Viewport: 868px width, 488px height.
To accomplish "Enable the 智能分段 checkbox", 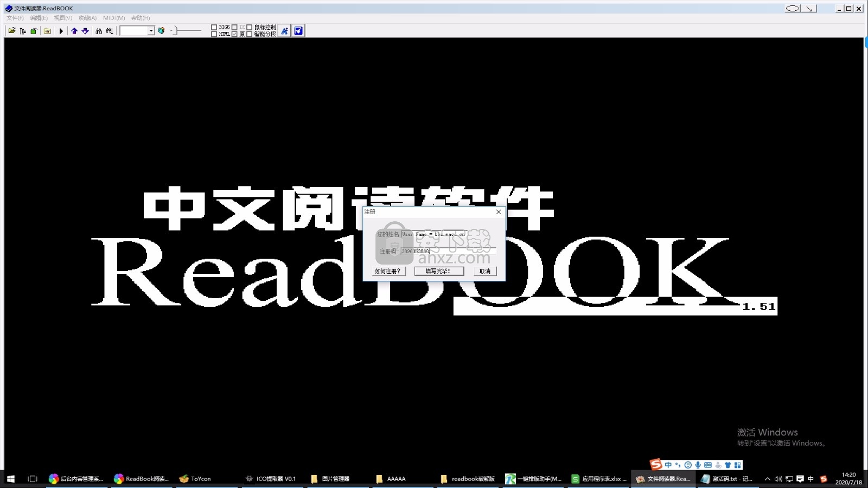I will (250, 34).
